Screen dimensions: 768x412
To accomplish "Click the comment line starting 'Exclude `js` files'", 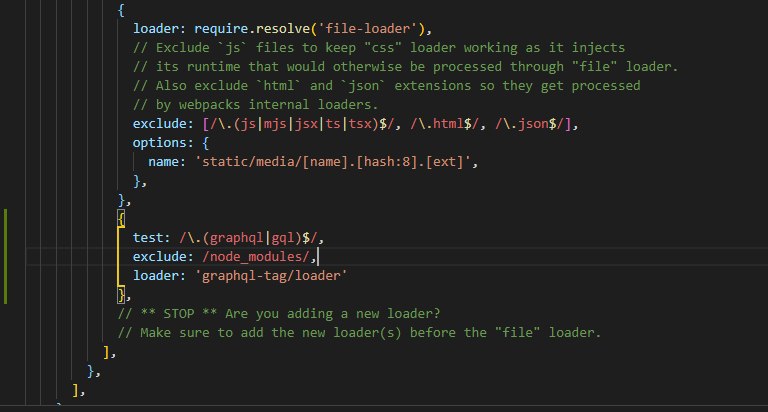I will (379, 48).
